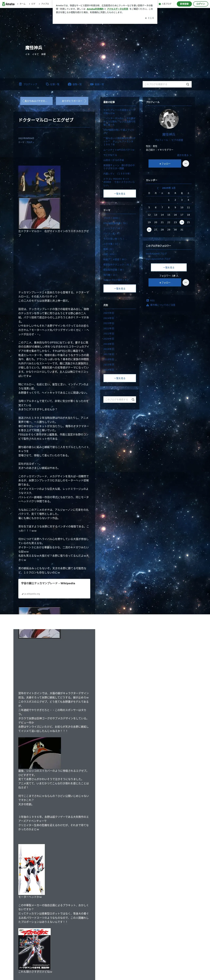Go to next article ありがとうガースー
This screenshot has height=980, width=210.
pos(72,101)
